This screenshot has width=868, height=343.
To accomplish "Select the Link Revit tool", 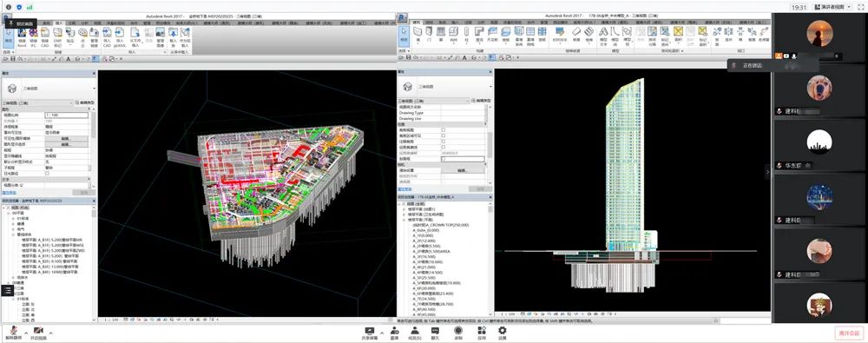I will [x=22, y=36].
